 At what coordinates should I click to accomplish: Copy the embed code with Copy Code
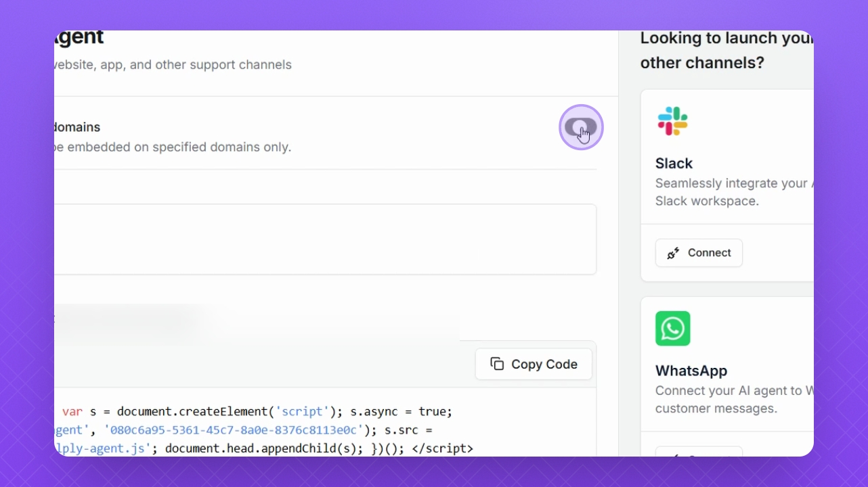pyautogui.click(x=534, y=364)
